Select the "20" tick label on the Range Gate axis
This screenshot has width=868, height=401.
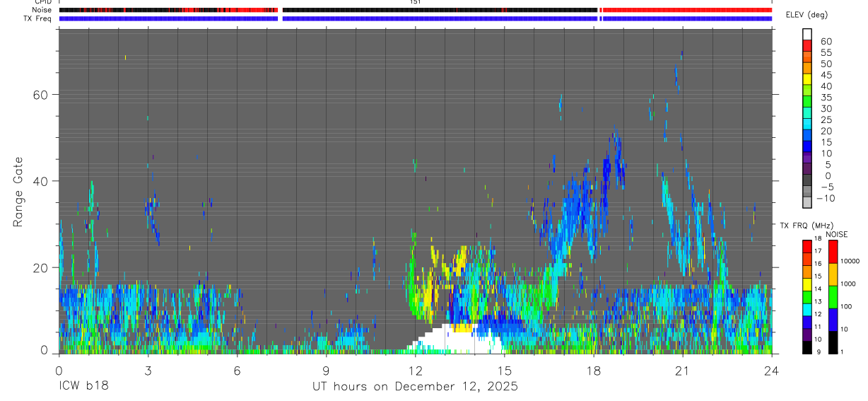coord(41,267)
